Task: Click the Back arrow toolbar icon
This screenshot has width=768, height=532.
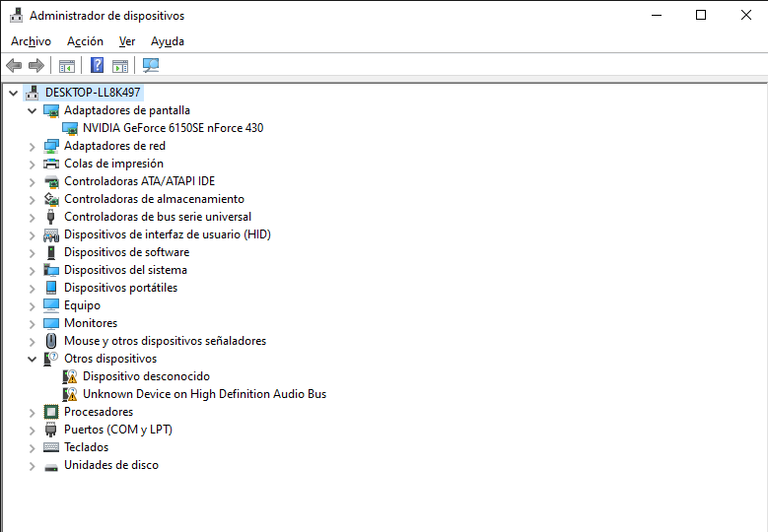Action: tap(14, 65)
